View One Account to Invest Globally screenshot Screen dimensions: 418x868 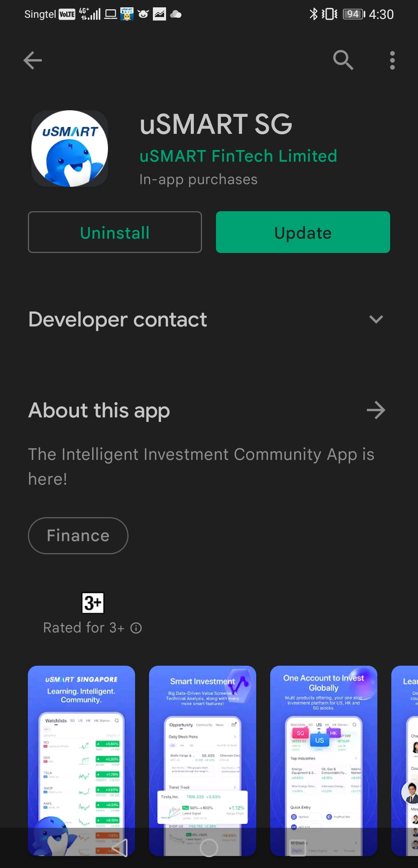tap(324, 760)
